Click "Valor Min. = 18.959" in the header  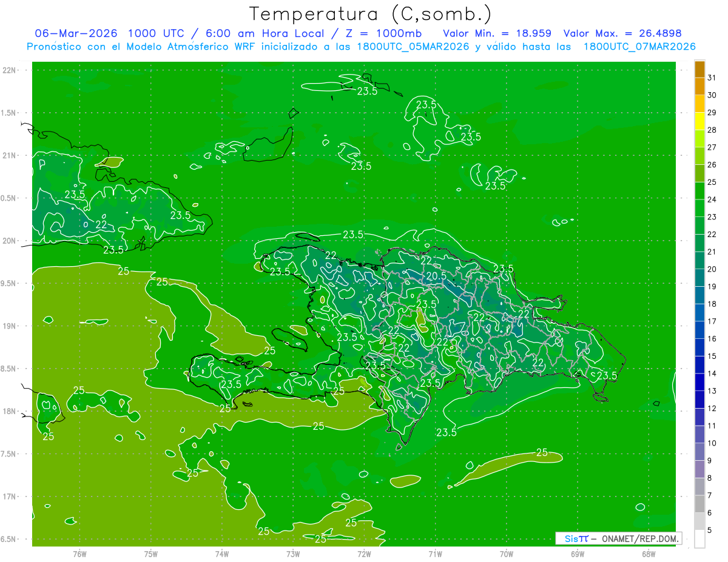498,33
